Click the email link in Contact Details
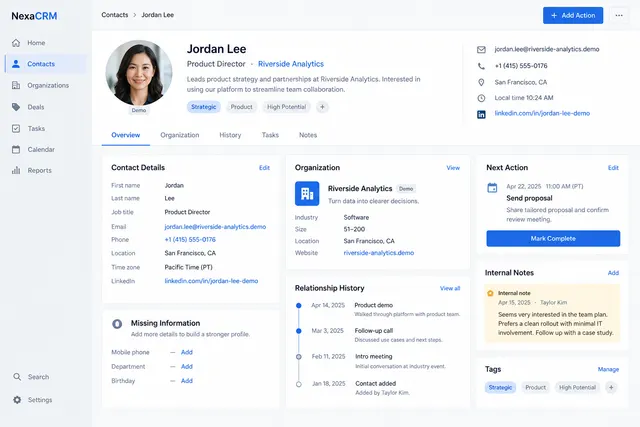The height and width of the screenshot is (427, 640). 215,227
